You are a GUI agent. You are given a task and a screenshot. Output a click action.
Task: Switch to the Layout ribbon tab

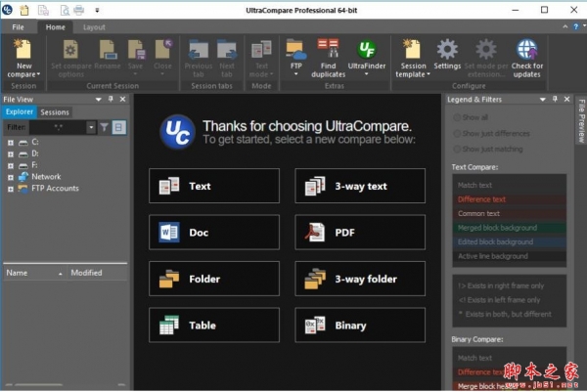(x=94, y=27)
